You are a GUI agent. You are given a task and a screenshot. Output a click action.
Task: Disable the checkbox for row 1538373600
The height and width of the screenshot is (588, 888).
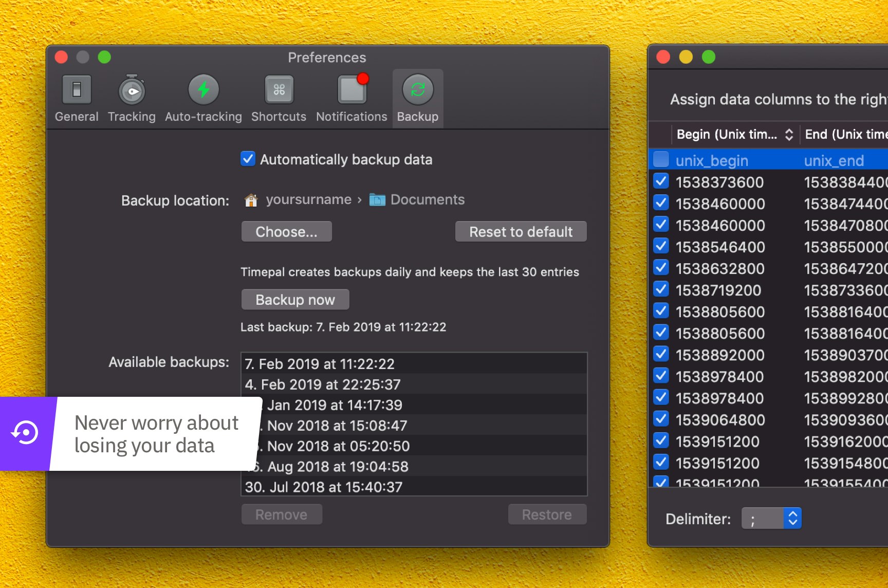click(660, 181)
